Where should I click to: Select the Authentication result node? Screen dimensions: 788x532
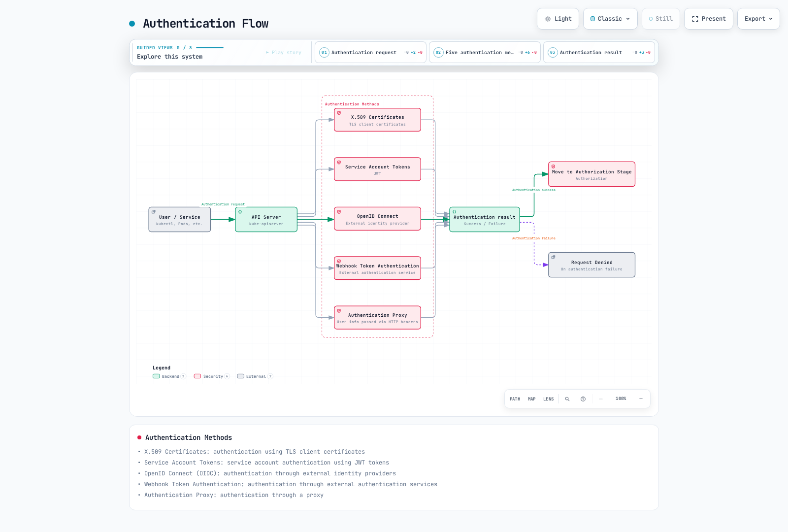[485, 220]
